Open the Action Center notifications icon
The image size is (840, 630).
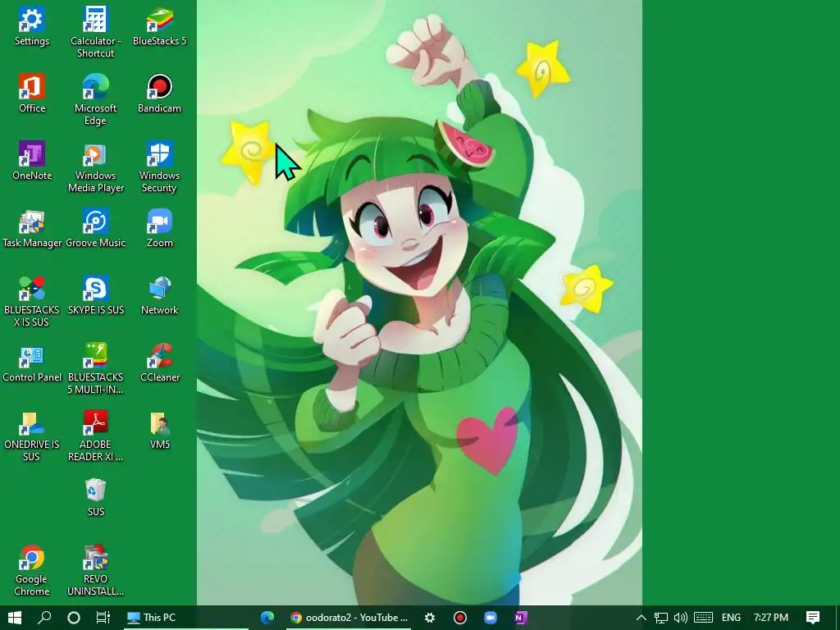click(x=813, y=618)
